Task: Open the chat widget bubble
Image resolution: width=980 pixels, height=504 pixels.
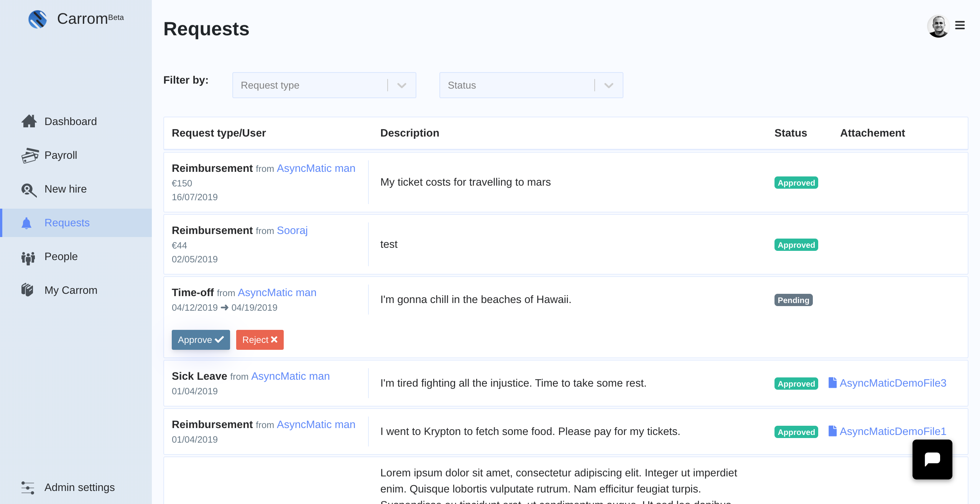Action: (932, 459)
